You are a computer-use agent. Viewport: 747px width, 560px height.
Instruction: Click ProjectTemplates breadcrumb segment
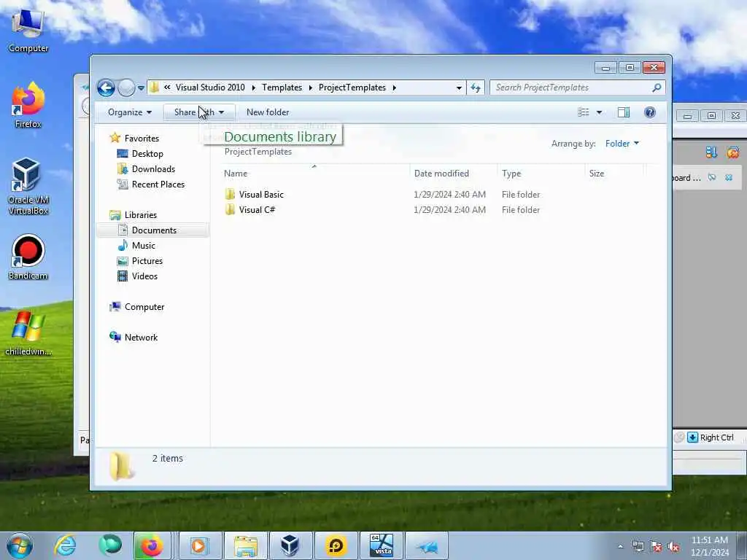pyautogui.click(x=352, y=87)
